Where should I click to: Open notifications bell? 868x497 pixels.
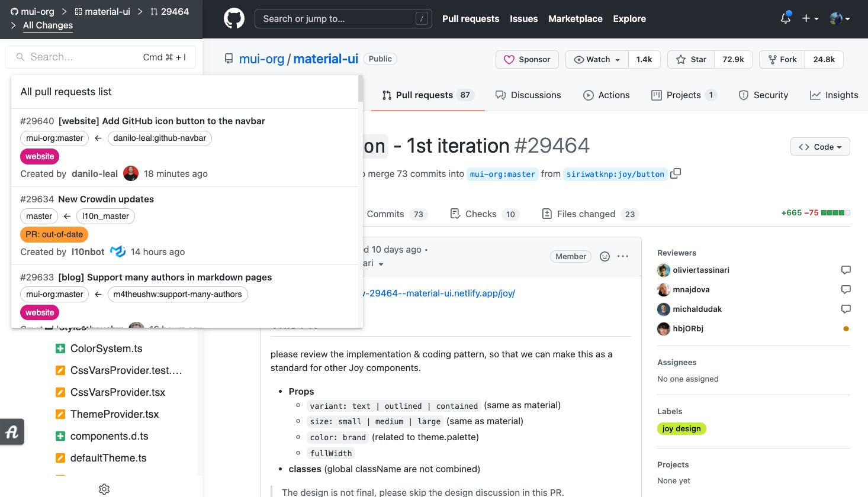(x=786, y=18)
